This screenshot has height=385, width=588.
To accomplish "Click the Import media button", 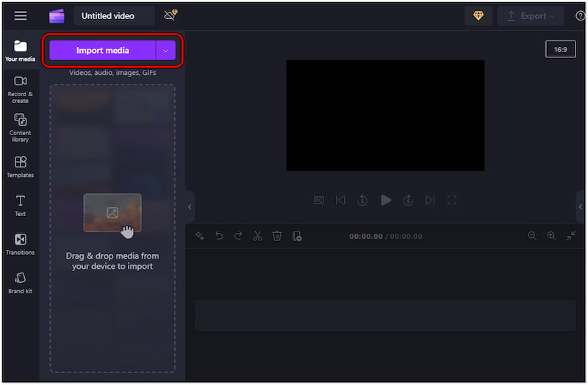I will (102, 51).
